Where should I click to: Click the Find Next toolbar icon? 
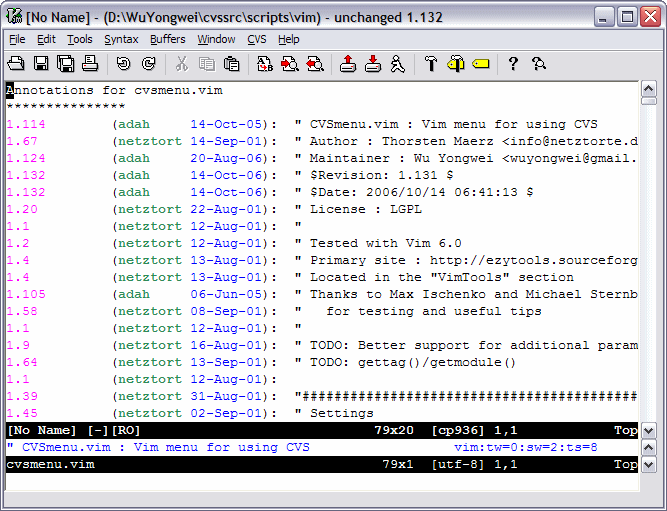pos(290,64)
